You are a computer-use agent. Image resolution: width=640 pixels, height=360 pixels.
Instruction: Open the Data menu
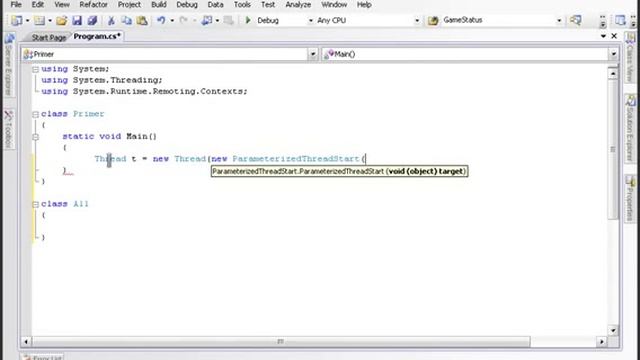(x=215, y=5)
